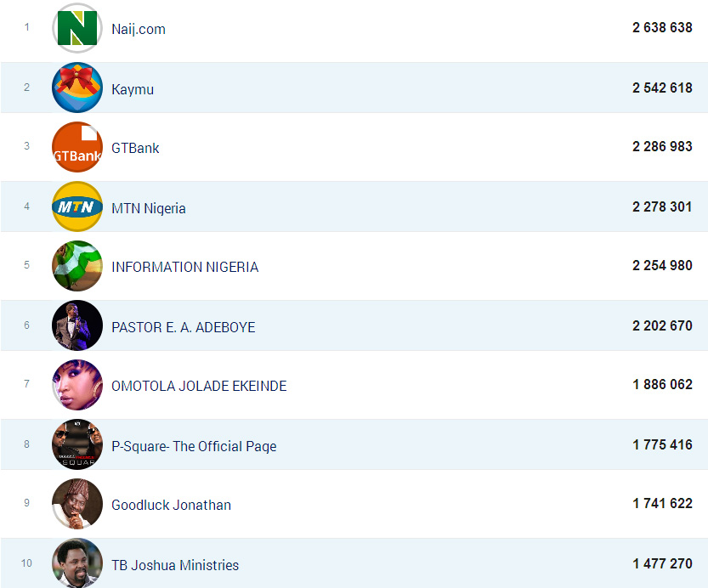
Task: Open the GTBank page name link
Action: 135,148
